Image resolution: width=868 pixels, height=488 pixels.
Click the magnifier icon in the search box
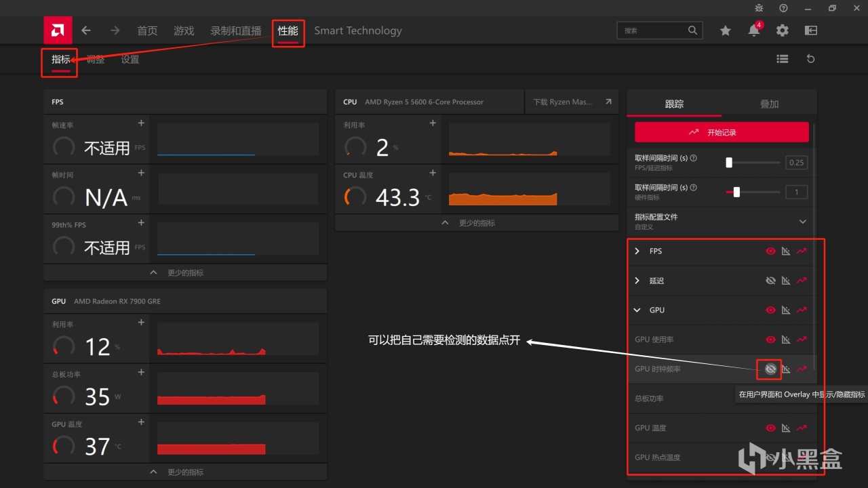[692, 30]
